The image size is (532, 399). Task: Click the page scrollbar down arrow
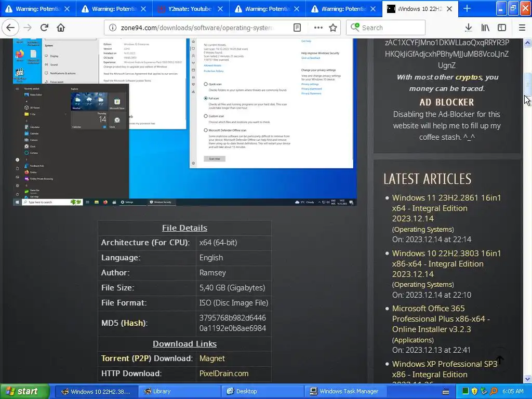[528, 379]
